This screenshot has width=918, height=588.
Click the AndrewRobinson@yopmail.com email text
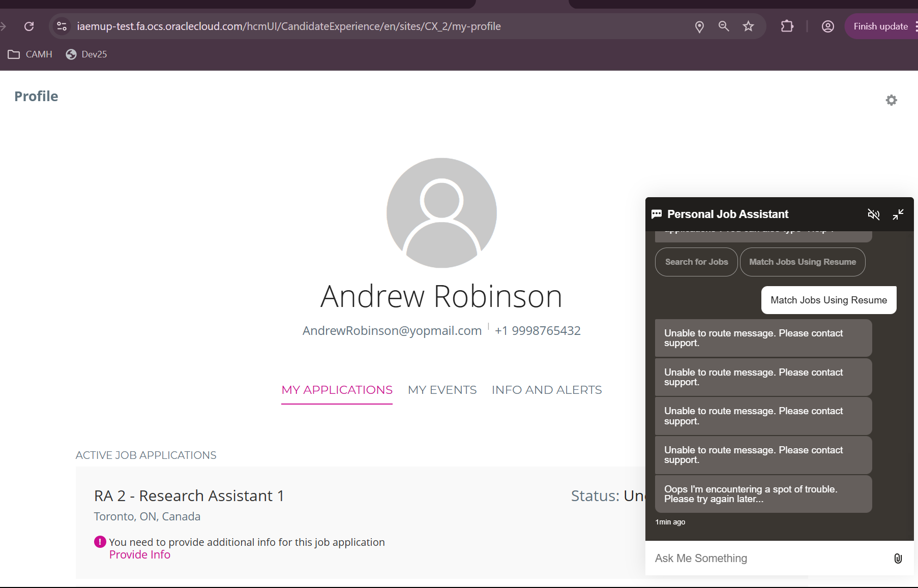click(392, 330)
